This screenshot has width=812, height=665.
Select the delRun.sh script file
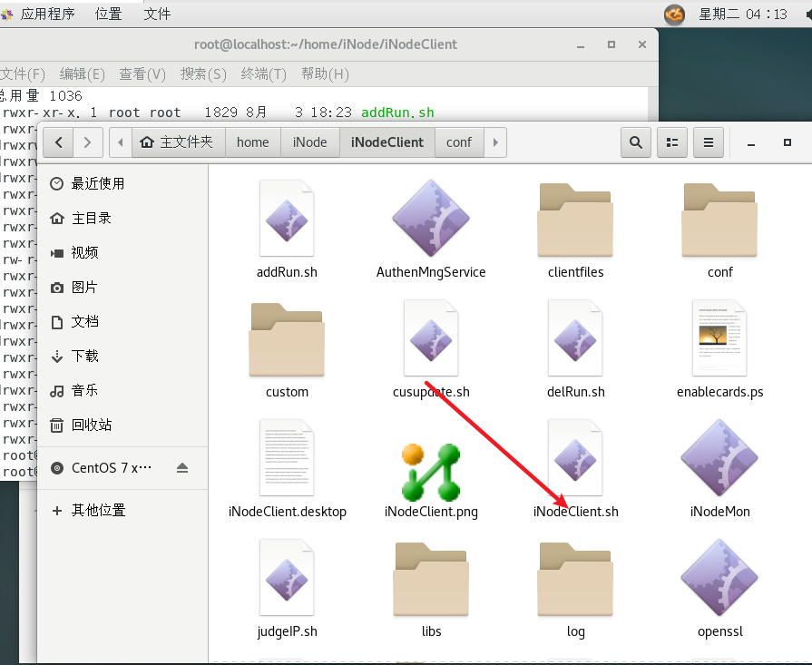pos(575,338)
